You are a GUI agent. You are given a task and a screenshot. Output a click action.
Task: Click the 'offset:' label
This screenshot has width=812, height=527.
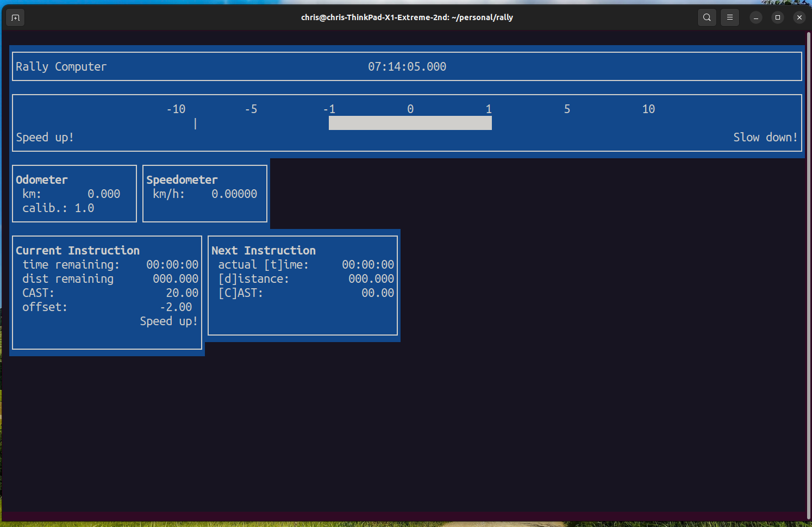pyautogui.click(x=45, y=307)
